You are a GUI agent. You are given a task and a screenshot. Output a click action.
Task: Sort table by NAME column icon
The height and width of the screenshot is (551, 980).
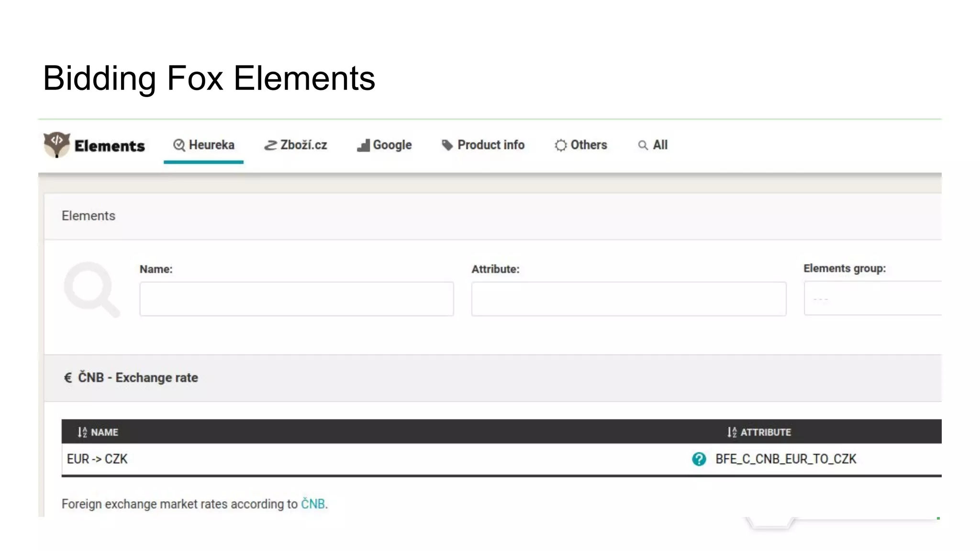pos(82,432)
